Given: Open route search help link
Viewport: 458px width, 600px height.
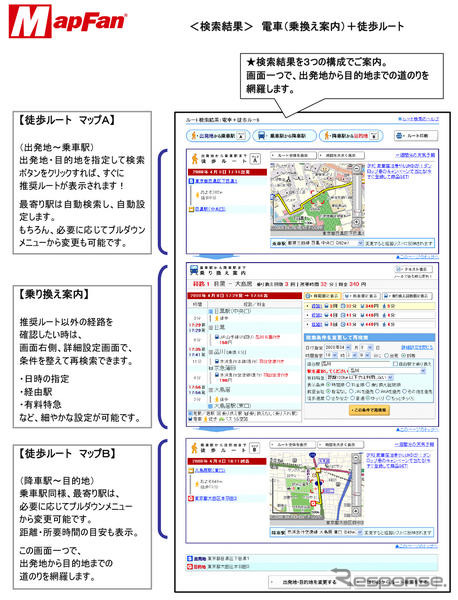Looking at the screenshot, I should coord(418,119).
